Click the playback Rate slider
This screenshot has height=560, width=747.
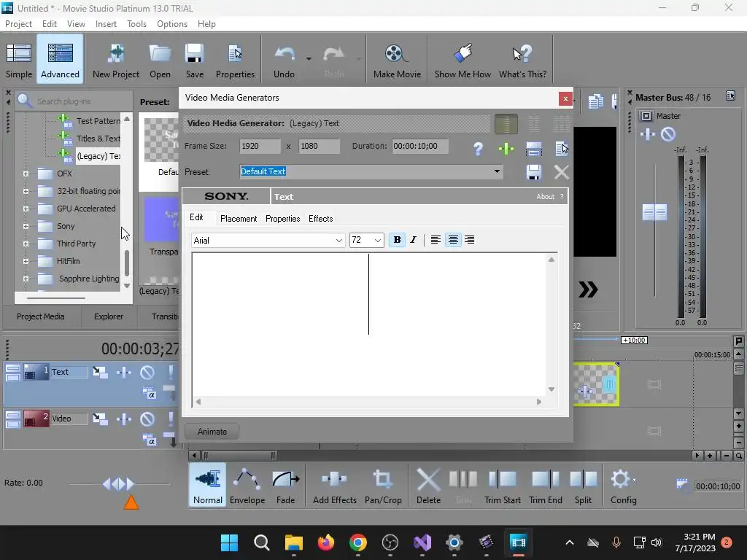(119, 484)
